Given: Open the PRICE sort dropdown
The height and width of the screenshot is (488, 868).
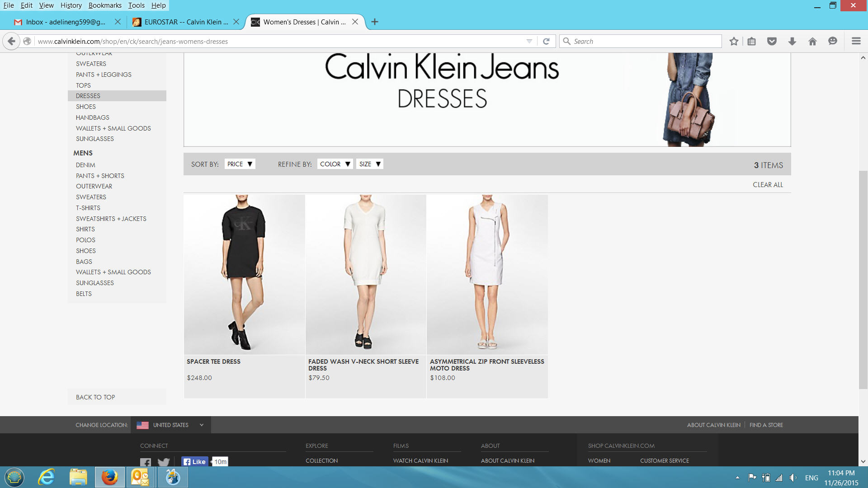Looking at the screenshot, I should coord(240,164).
